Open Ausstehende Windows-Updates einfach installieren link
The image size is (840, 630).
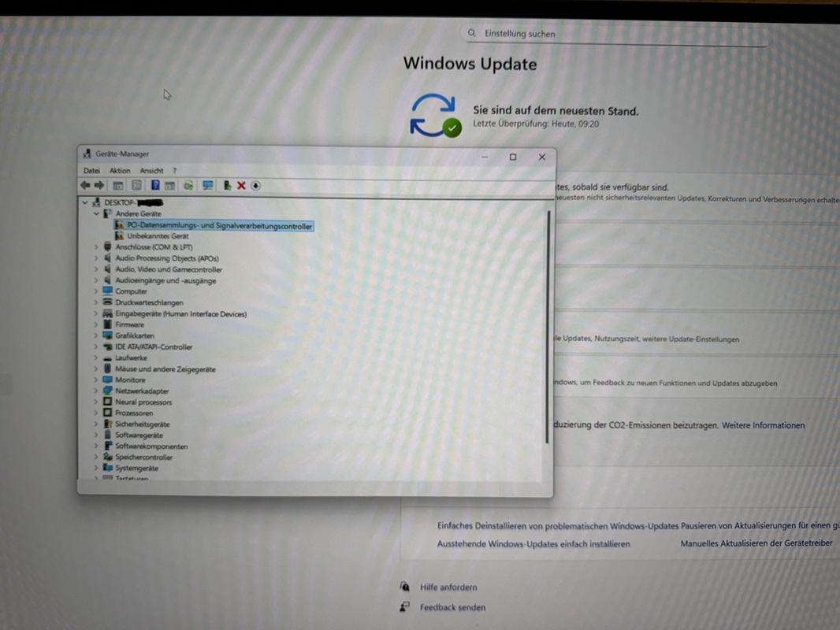(533, 544)
